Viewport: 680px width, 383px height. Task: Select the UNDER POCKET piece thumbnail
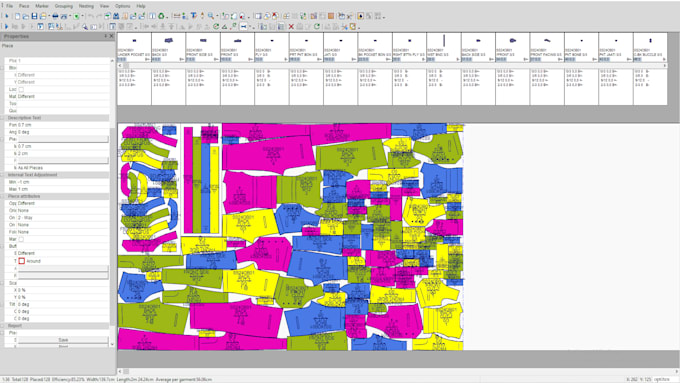[x=134, y=47]
